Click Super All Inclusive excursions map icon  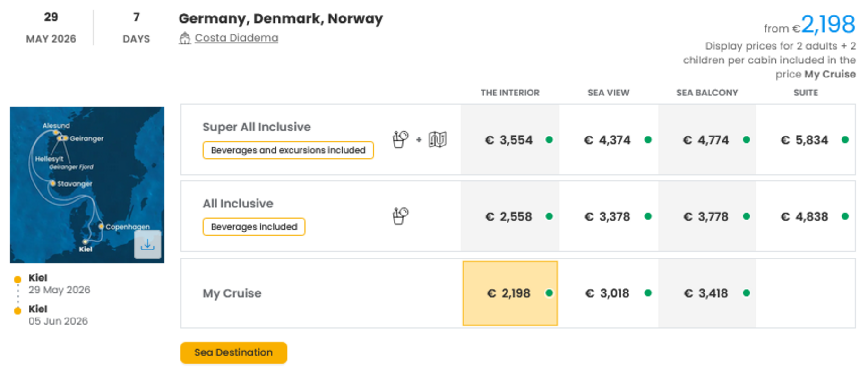tap(437, 139)
